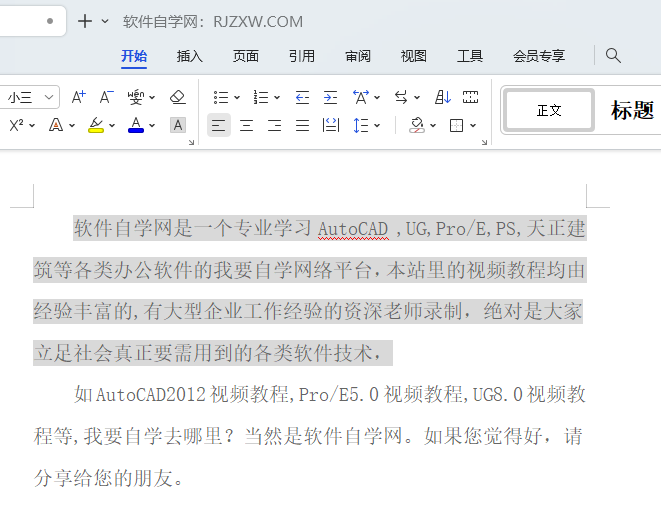Screen dimensions: 661x518
Task: Click the unsaved document tab dot
Action: 50,21
